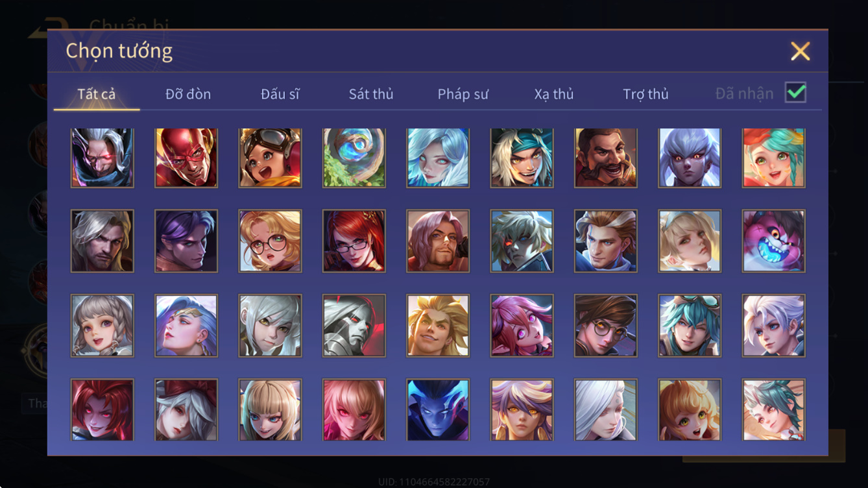Choose the brown-haired boy with round glasses
Screen dimensions: 868x488
point(606,326)
